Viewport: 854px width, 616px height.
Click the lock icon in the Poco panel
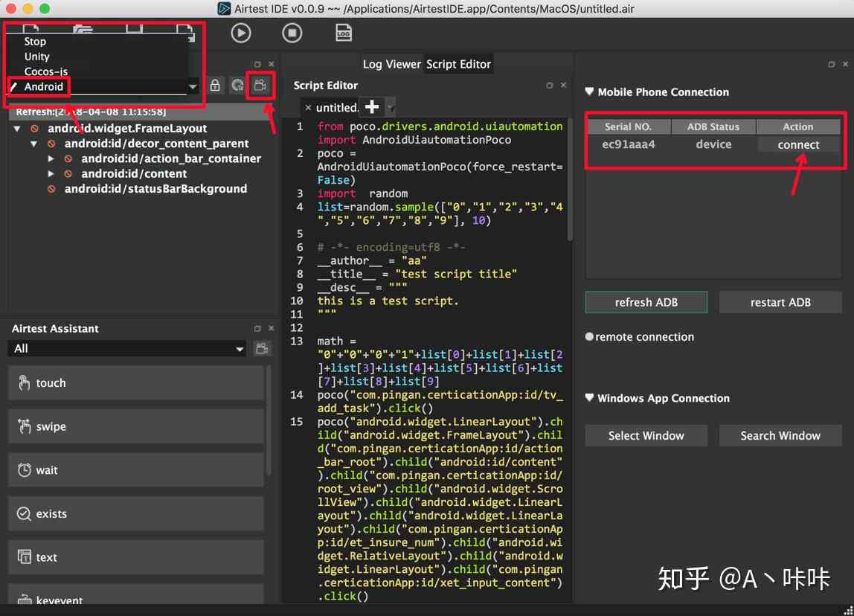(x=215, y=86)
